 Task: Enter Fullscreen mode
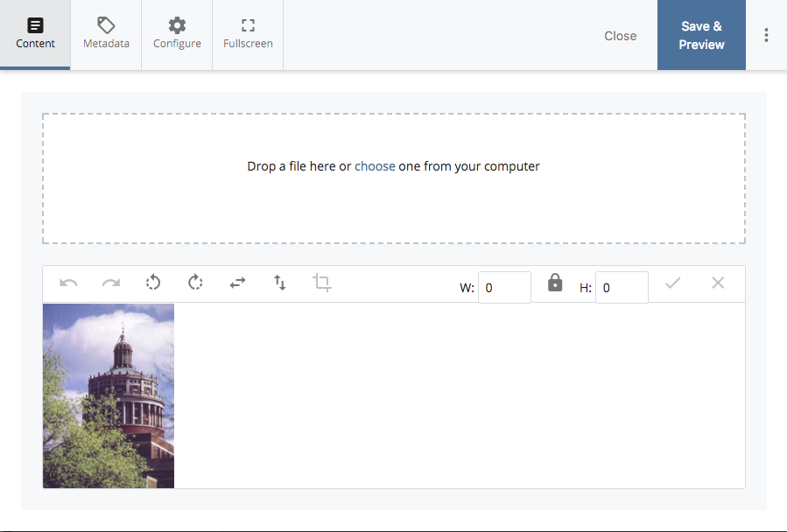pos(248,35)
